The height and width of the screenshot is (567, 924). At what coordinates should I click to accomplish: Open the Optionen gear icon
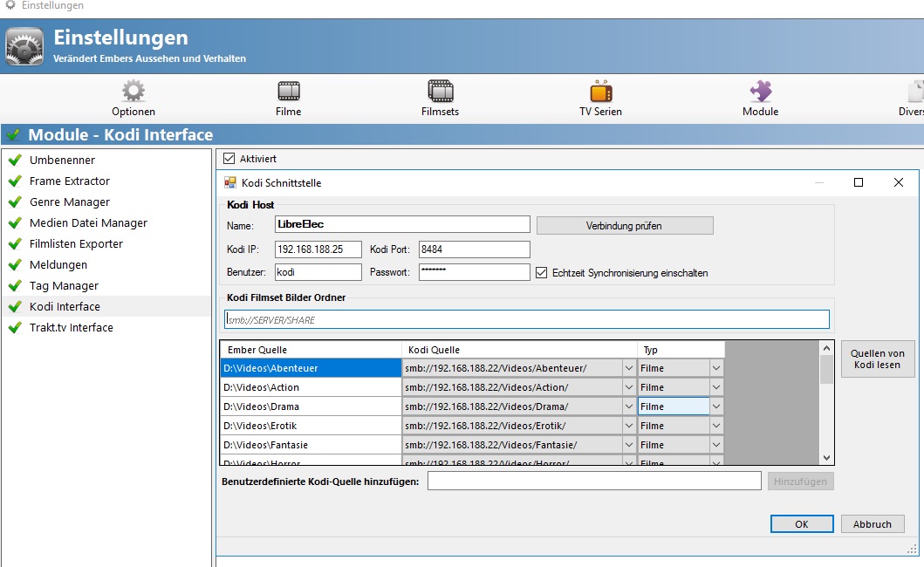click(133, 91)
